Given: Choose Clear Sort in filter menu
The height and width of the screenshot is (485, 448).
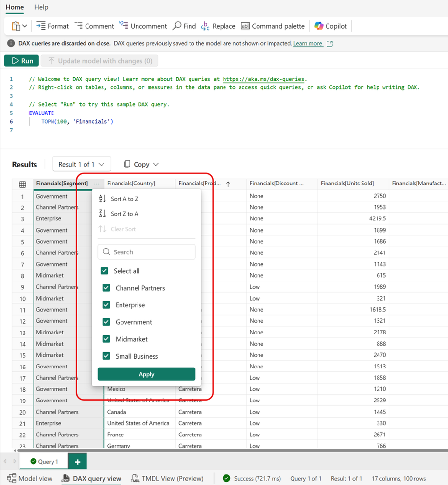Looking at the screenshot, I should click(117, 229).
